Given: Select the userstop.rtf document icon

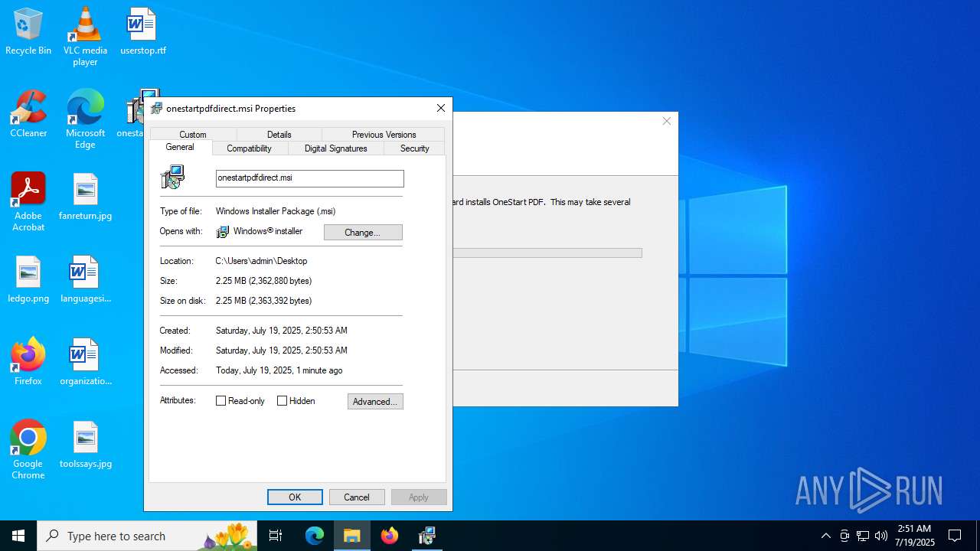Looking at the screenshot, I should click(142, 31).
